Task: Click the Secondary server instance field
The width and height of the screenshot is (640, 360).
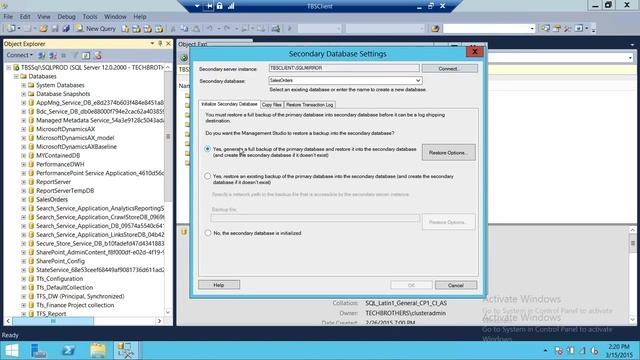Action: 344,68
